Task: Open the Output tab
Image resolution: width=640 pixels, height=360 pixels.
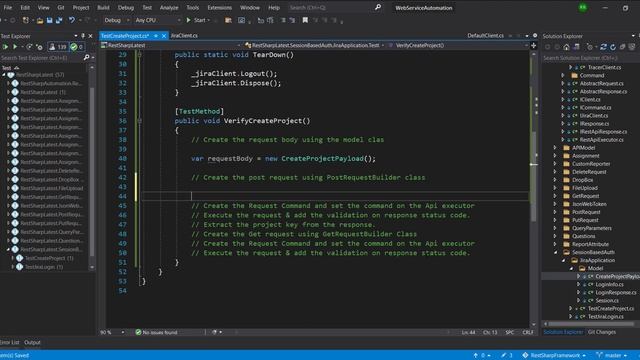Action: click(x=32, y=342)
